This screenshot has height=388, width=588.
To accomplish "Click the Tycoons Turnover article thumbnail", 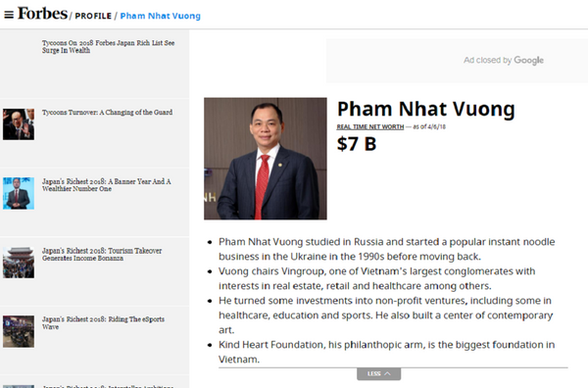I will (x=19, y=124).
